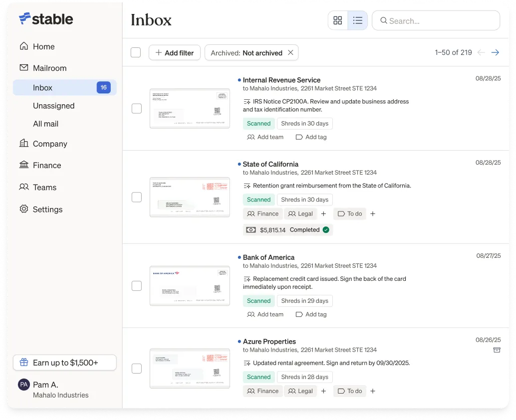This screenshot has height=420, width=516.
Task: Open Home in the sidebar
Action: [x=37, y=46]
